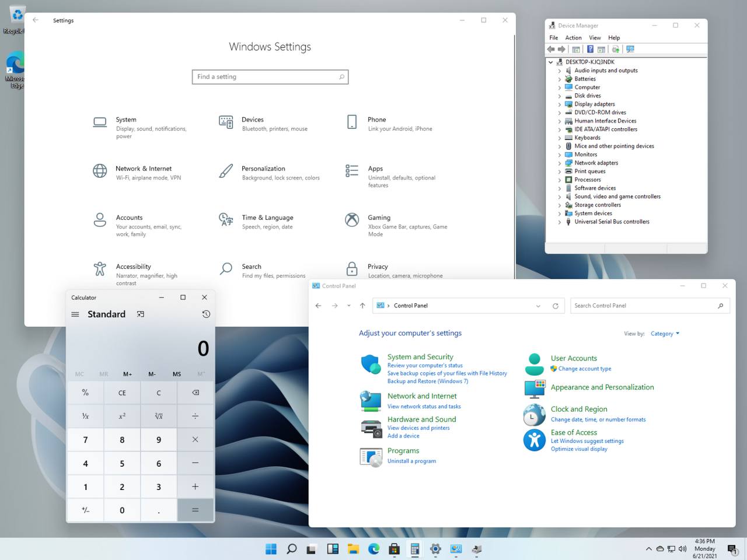This screenshot has height=560, width=747.
Task: Select the Monitors tree item
Action: (x=585, y=155)
